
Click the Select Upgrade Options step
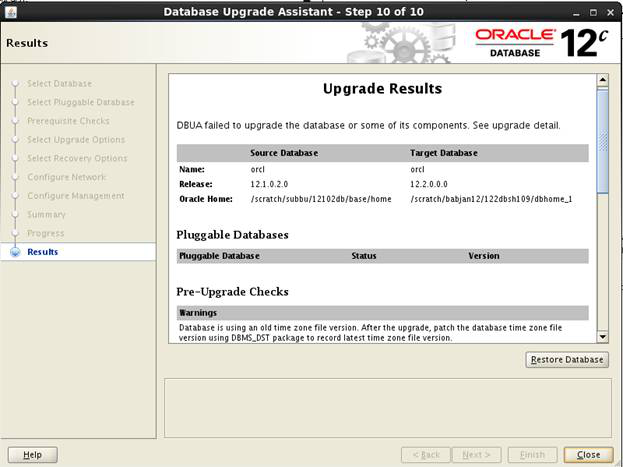[x=76, y=140]
